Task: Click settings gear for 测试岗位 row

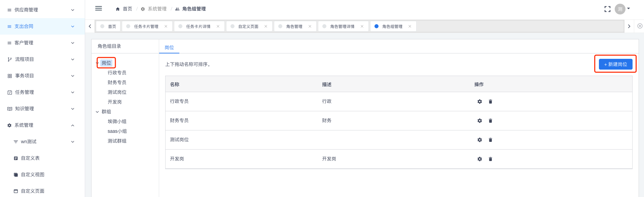Action: pos(480,140)
